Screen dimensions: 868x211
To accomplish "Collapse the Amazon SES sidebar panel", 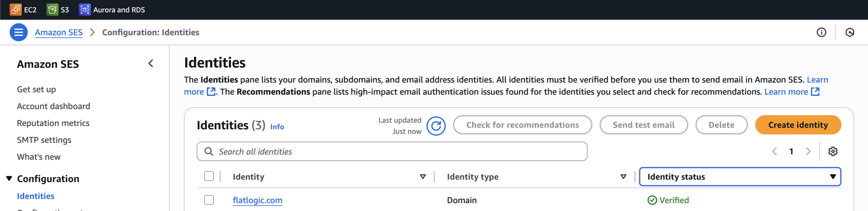I will tap(151, 64).
